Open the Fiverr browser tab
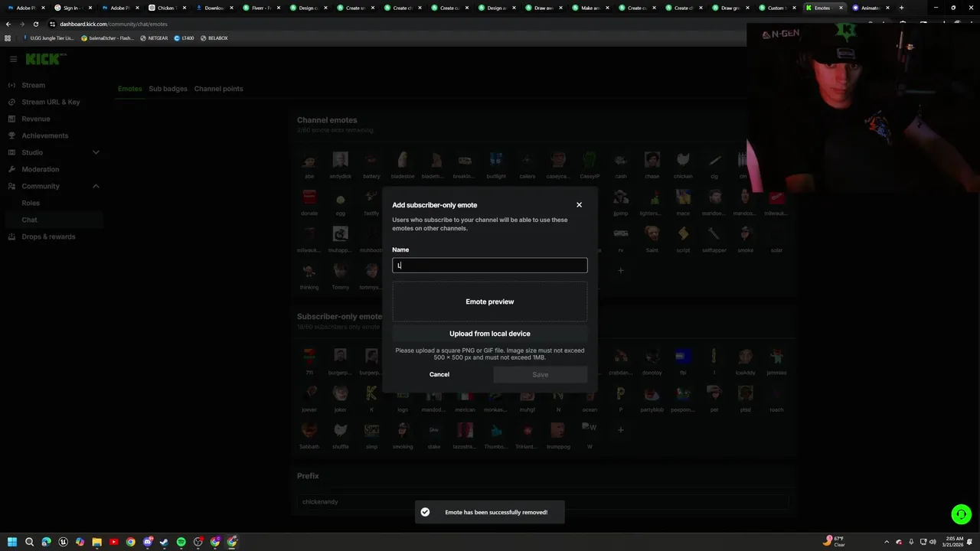 262,8
